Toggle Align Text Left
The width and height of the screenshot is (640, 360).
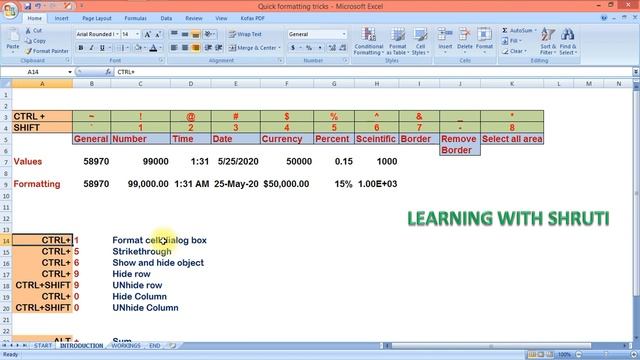pyautogui.click(x=174, y=48)
